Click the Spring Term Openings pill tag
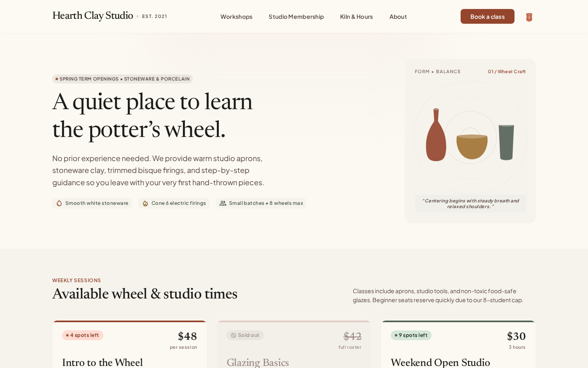Viewport: 588px width, 368px height. [x=122, y=79]
